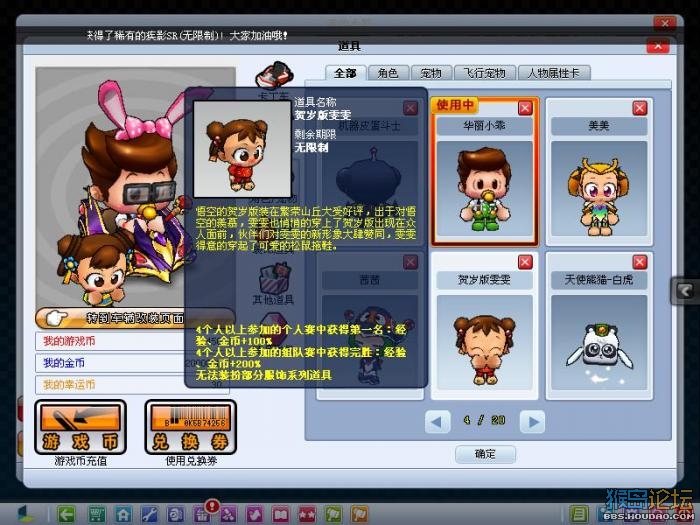Open the 角色 tab
Viewport: 700px width, 525px height.
(388, 73)
